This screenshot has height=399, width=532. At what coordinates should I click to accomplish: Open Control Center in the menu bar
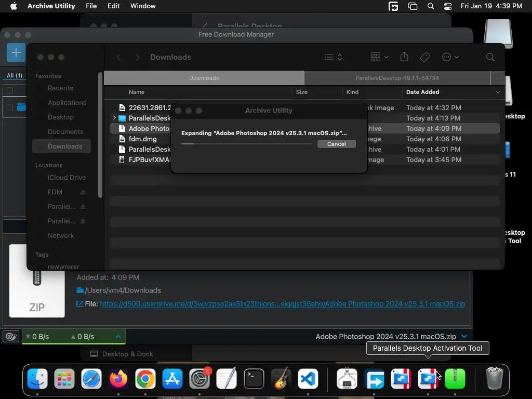(x=448, y=6)
